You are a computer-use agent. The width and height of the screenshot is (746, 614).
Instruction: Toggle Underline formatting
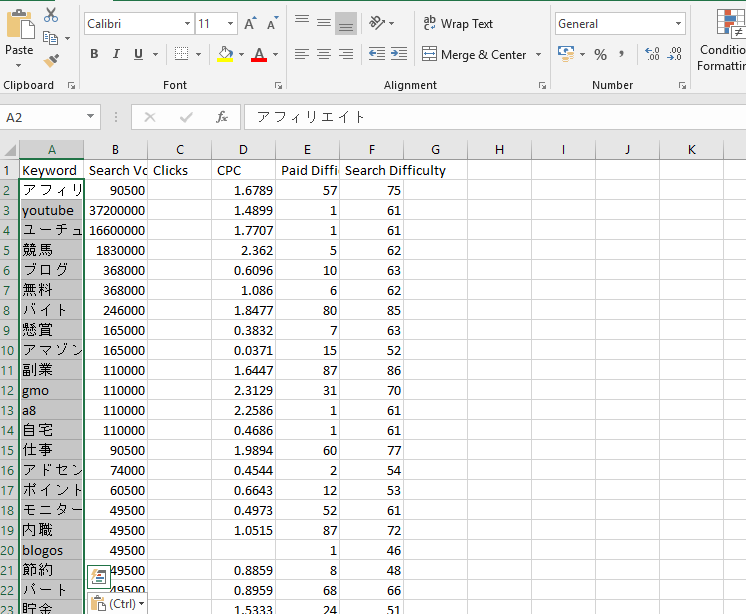pos(138,54)
